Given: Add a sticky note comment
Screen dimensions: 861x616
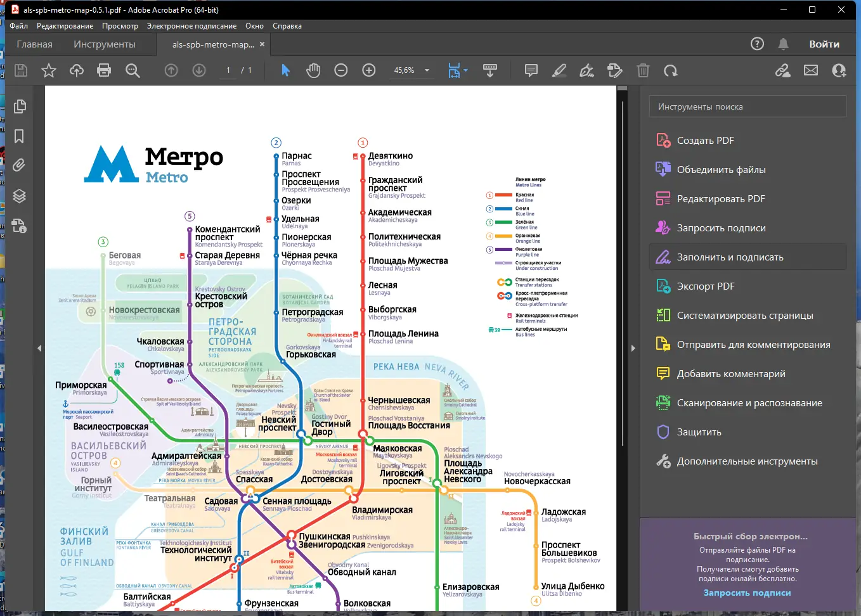Looking at the screenshot, I should [531, 70].
